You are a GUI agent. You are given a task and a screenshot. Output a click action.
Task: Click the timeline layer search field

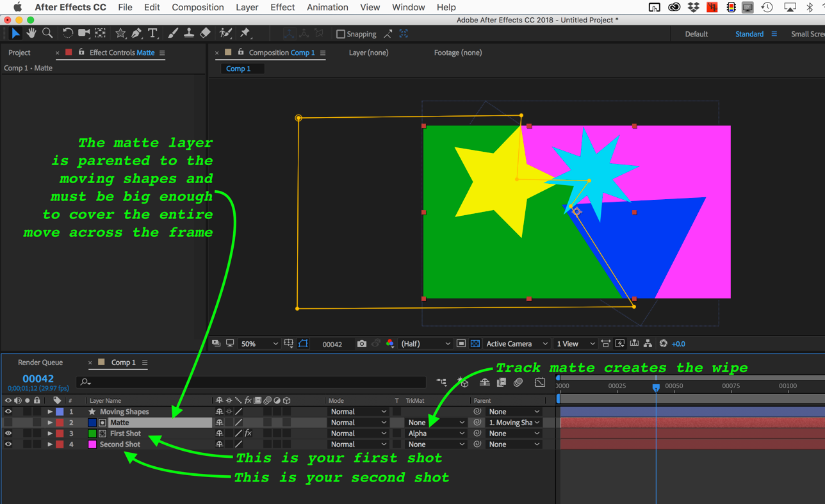pyautogui.click(x=251, y=382)
